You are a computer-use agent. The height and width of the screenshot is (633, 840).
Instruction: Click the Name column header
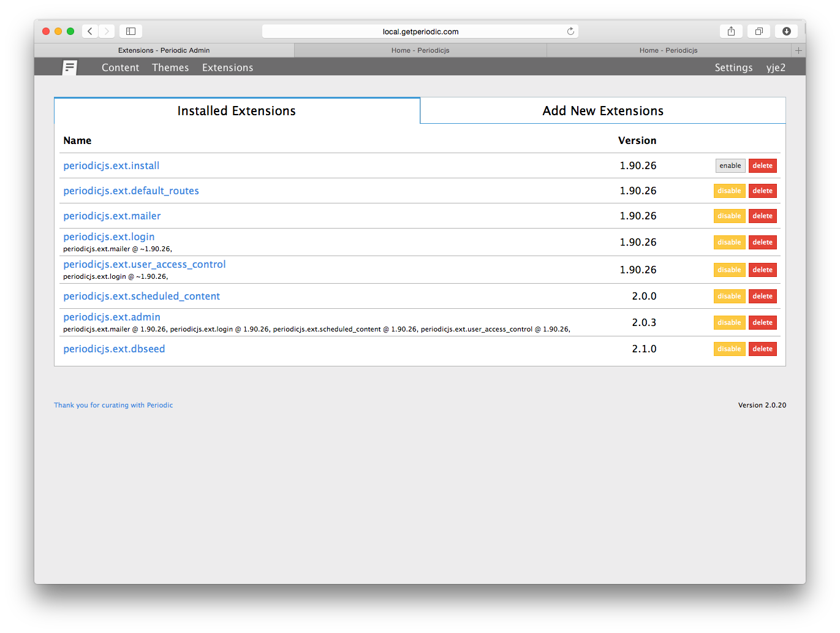(77, 140)
